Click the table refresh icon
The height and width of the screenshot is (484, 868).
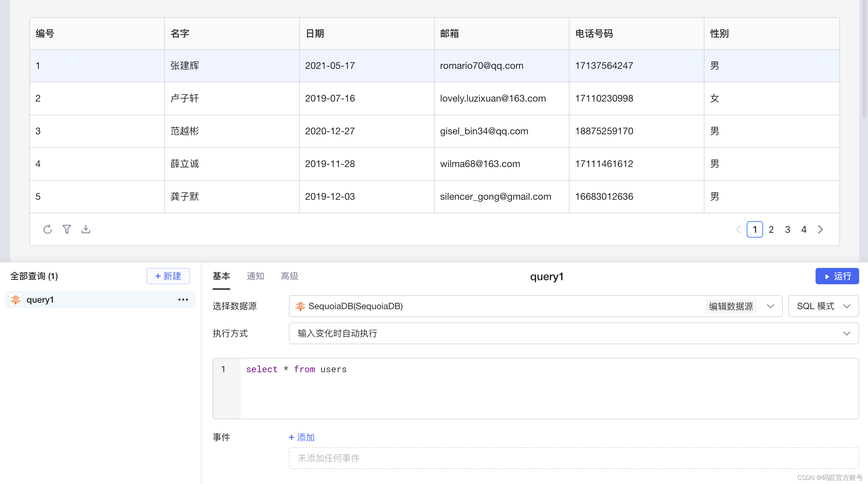pyautogui.click(x=48, y=229)
